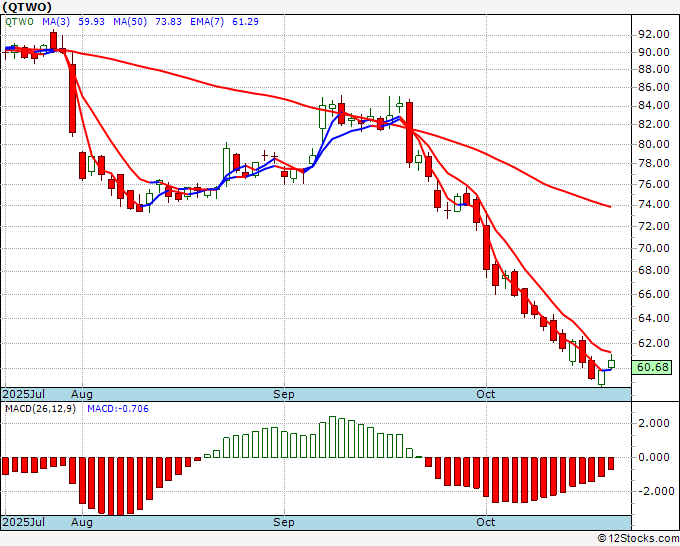Click Aug on the MACD panel axis
The height and width of the screenshot is (546, 680).
[x=82, y=522]
